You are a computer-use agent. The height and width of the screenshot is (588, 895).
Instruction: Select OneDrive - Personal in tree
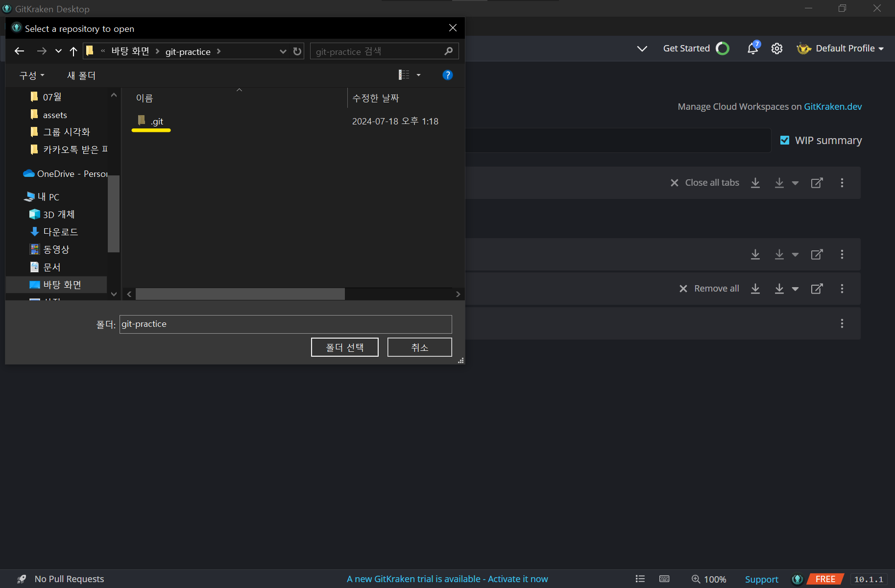pyautogui.click(x=66, y=173)
